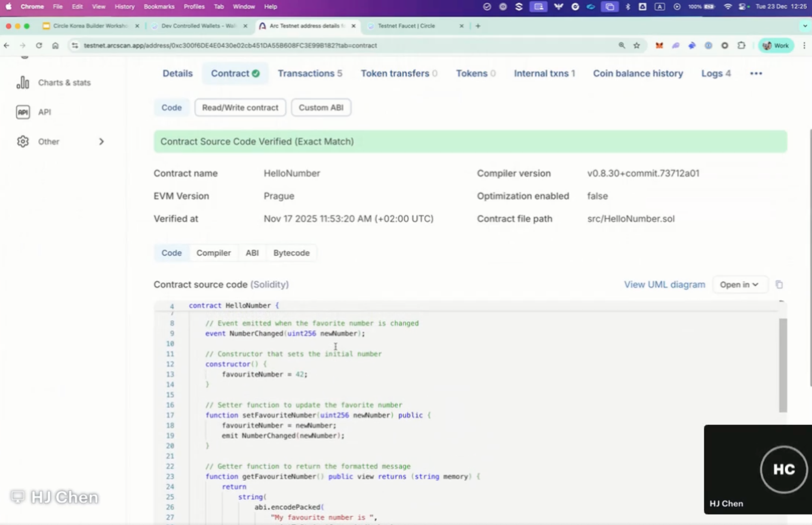Screen dimensions: 812x525
Task: Select the Bytecode tab
Action: (x=291, y=253)
